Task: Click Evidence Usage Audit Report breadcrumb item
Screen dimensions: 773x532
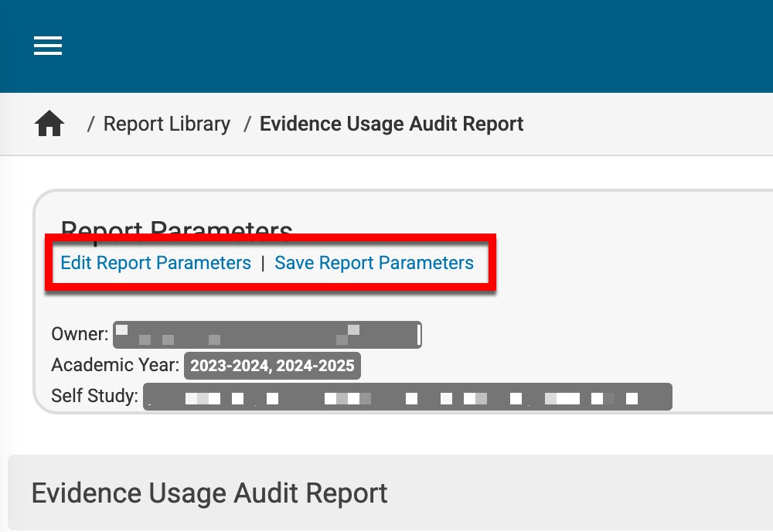Action: click(391, 124)
